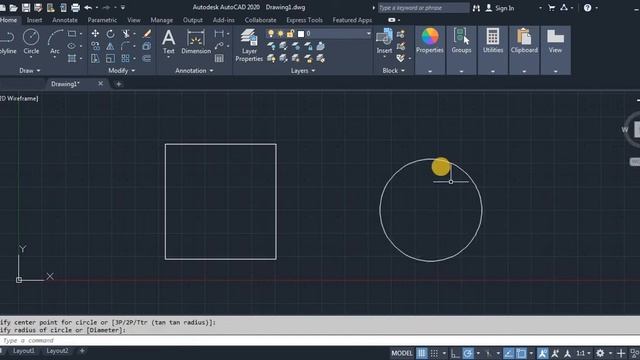Image resolution: width=640 pixels, height=360 pixels.
Task: Insert a Table from Annotation panel
Action: pos(219,58)
